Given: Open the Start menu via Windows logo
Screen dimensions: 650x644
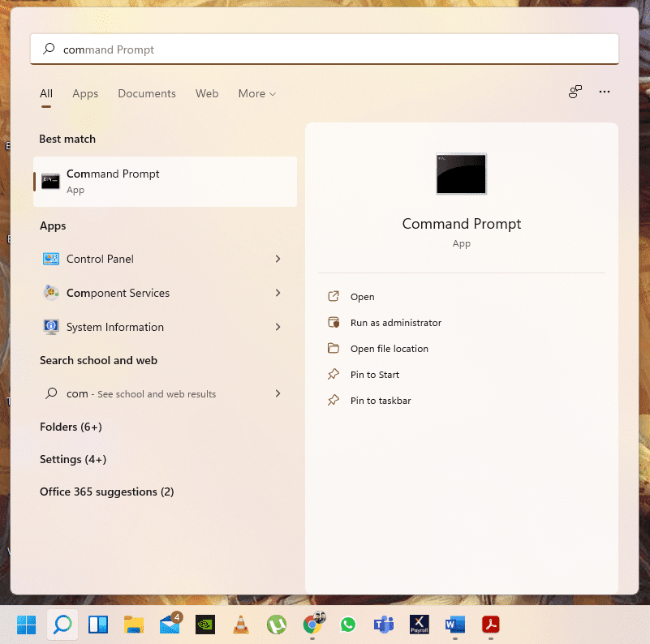Looking at the screenshot, I should click(26, 625).
